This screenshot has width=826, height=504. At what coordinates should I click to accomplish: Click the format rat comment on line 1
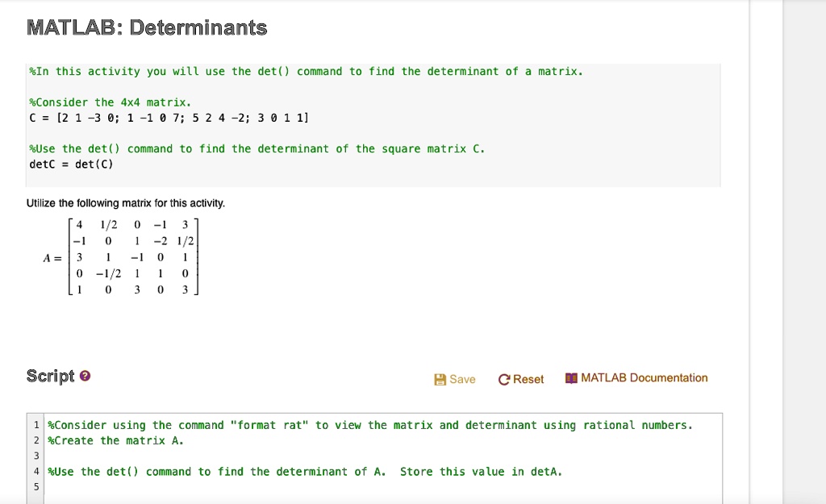(x=370, y=425)
